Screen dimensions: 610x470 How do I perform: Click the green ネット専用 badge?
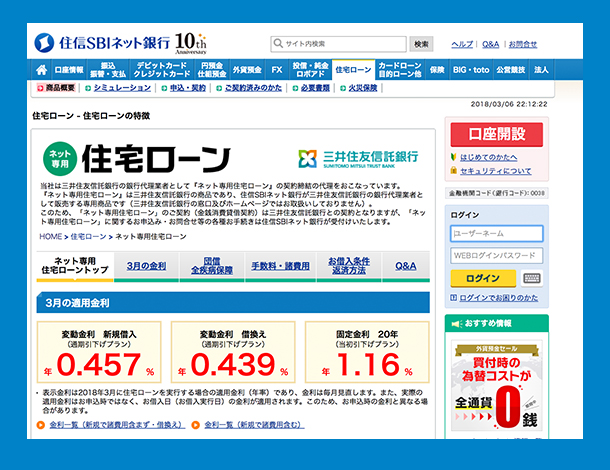[x=60, y=159]
